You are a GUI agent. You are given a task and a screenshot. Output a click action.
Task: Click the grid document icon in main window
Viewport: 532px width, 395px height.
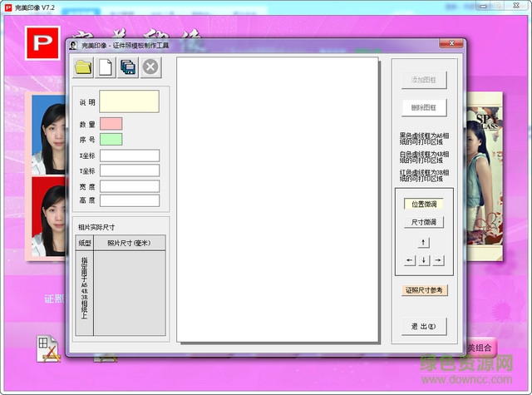pos(48,348)
